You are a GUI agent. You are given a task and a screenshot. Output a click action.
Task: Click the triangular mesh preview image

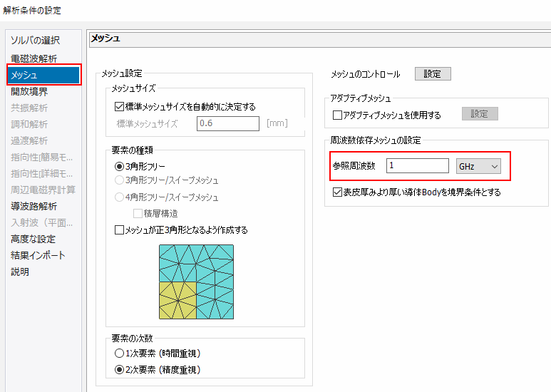click(196, 282)
